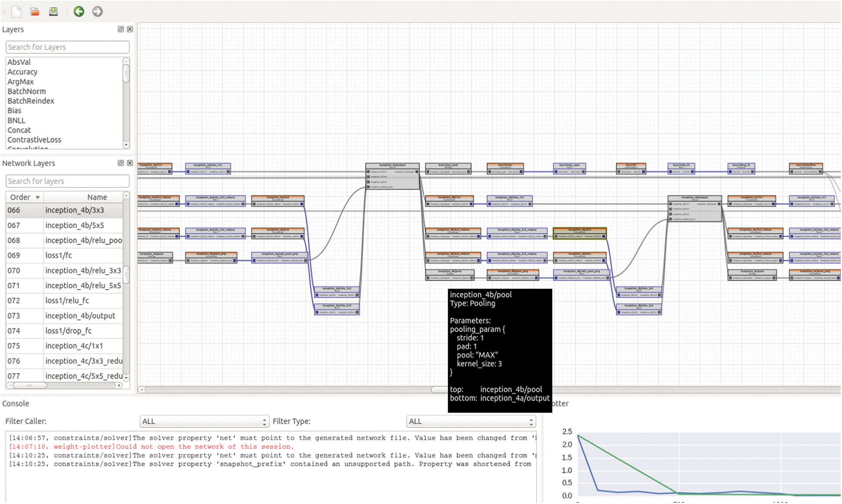Click the save/download icon in toolbar

(x=53, y=12)
